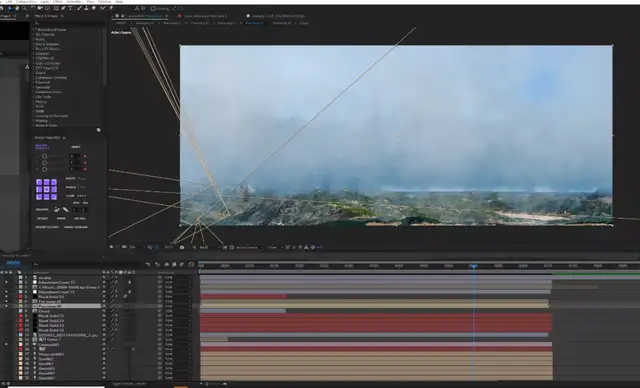Viewport: 640px width, 388px height.
Task: Select the Pen tool
Action: [63, 8]
